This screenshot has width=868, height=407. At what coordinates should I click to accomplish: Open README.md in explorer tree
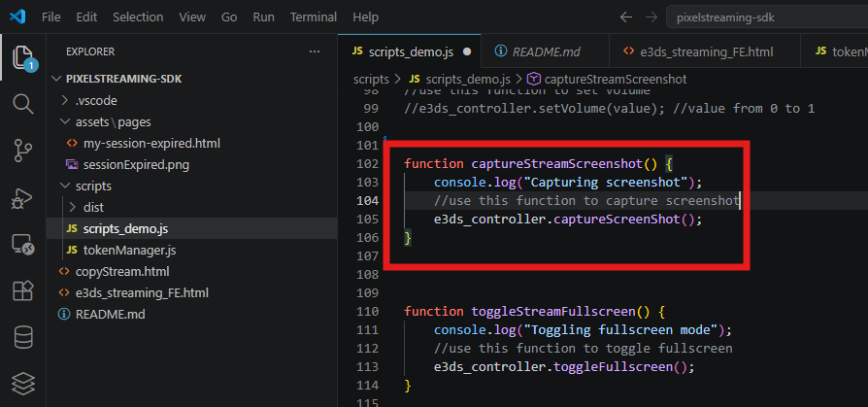(191, 315)
